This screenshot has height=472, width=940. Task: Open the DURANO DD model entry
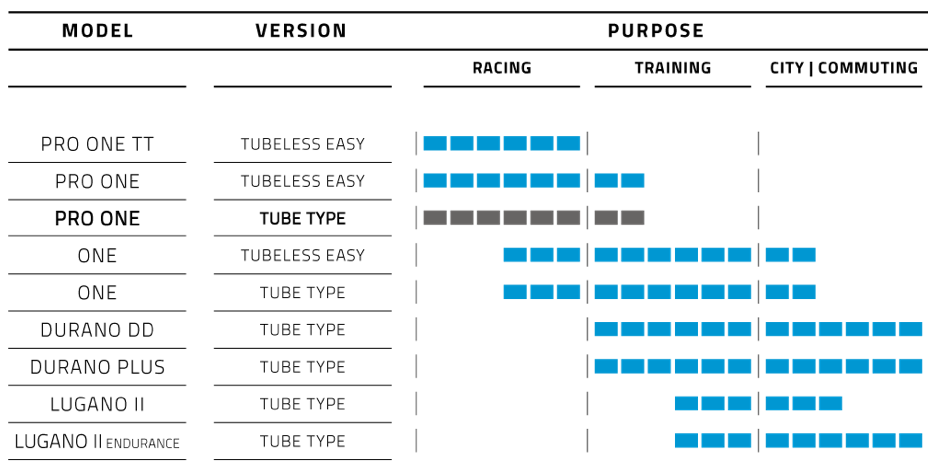coord(97,330)
